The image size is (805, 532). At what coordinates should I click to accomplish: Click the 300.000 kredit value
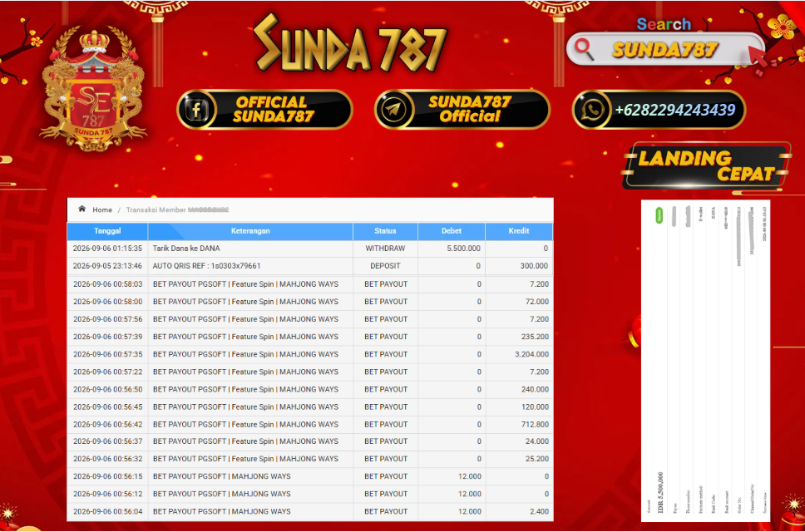tap(534, 266)
